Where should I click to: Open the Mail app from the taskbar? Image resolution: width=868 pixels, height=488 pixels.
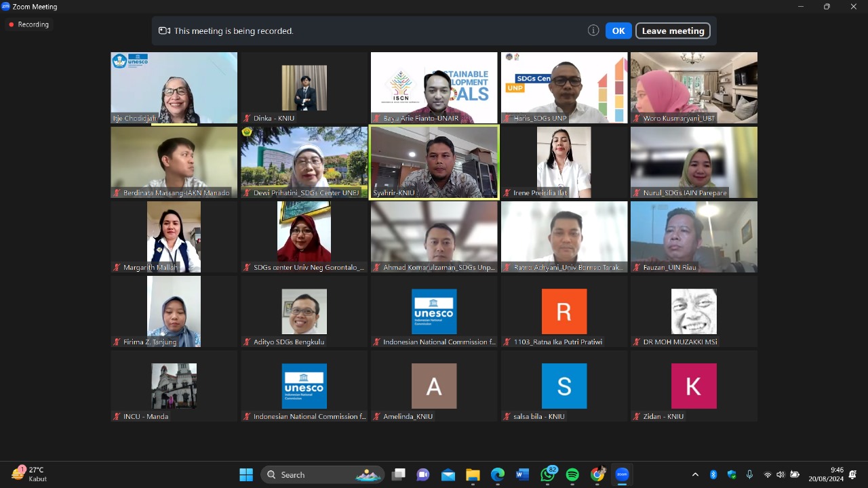click(x=448, y=474)
